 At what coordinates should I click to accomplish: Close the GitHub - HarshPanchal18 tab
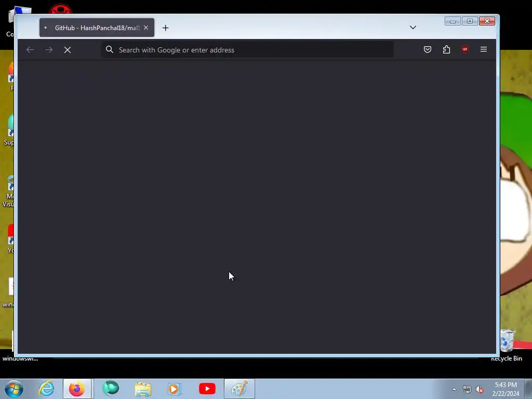[146, 28]
